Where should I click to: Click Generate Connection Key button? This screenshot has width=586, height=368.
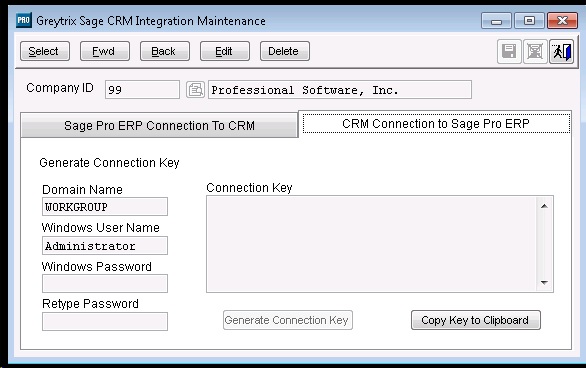point(288,320)
